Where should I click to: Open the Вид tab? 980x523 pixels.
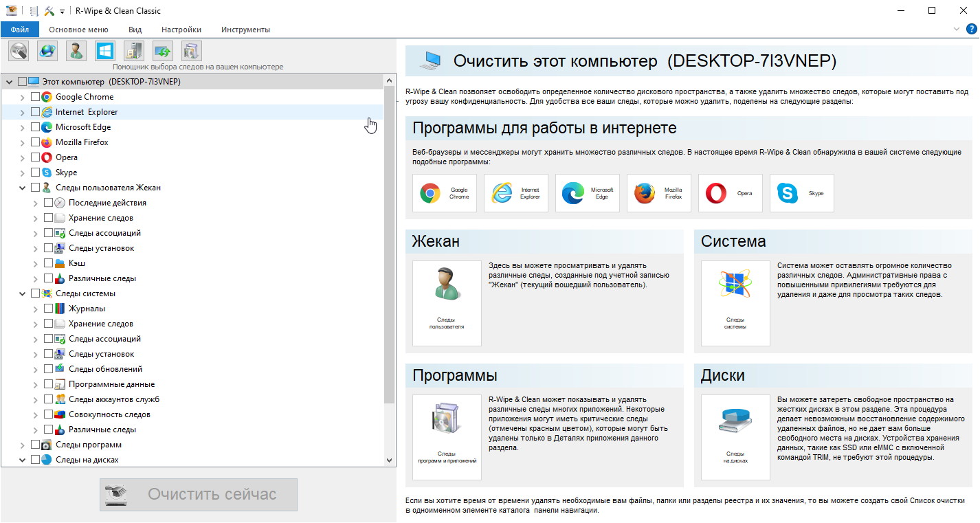point(135,30)
